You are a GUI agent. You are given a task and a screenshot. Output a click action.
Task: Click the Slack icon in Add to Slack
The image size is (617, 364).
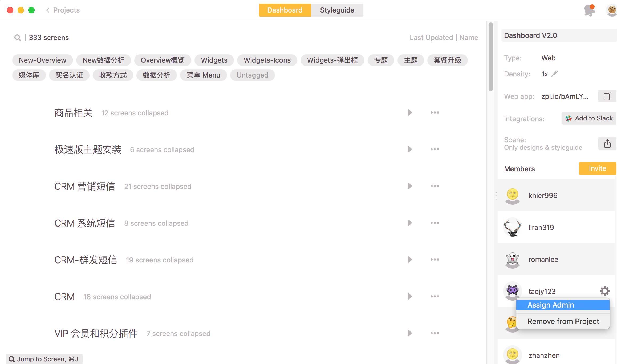pos(569,118)
